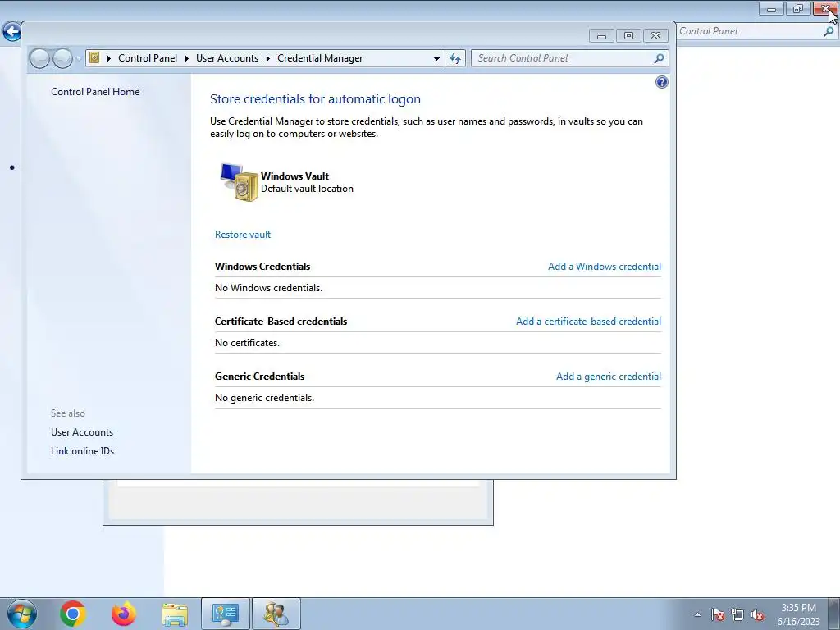
Task: Minimize the Credential Manager window
Action: (601, 36)
